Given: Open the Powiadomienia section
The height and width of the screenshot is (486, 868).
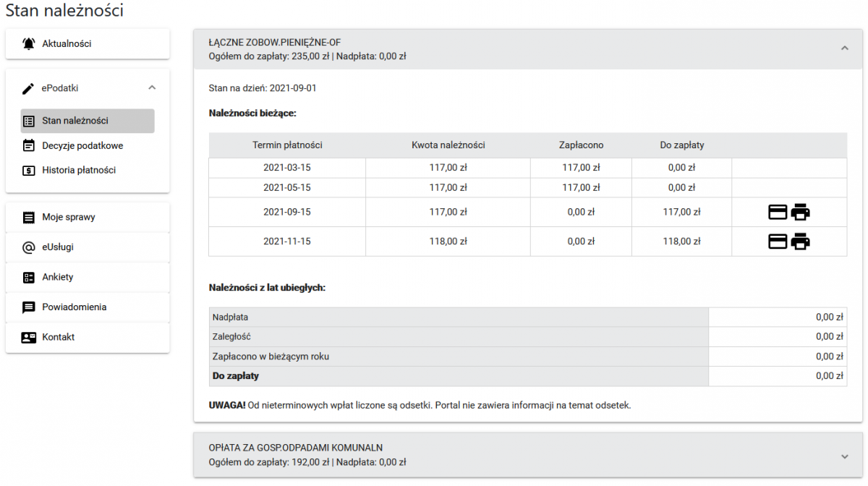Looking at the screenshot, I should click(x=74, y=307).
